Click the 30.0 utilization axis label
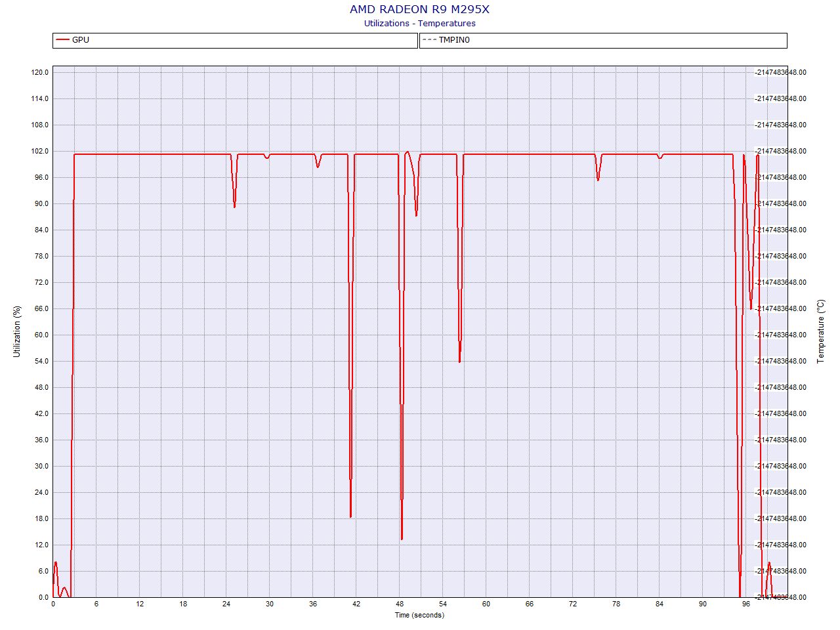Viewport: 840px width, 630px height. click(42, 466)
